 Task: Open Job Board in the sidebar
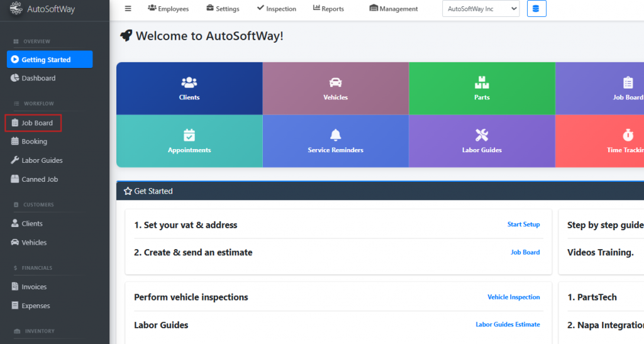[36, 123]
